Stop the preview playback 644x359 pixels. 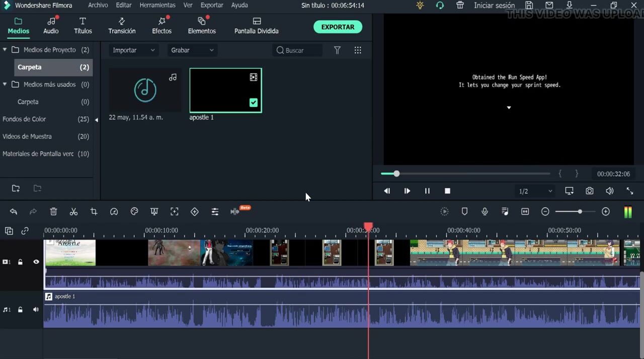(x=447, y=191)
